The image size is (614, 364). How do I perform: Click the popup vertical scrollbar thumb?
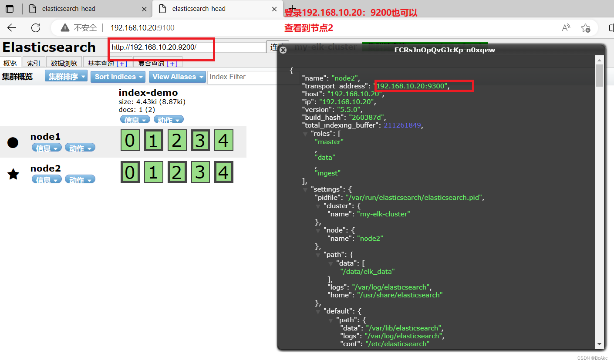coord(599,75)
